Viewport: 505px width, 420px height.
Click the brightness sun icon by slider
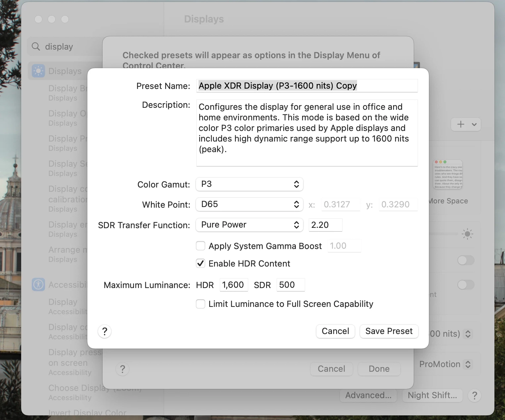coord(467,234)
